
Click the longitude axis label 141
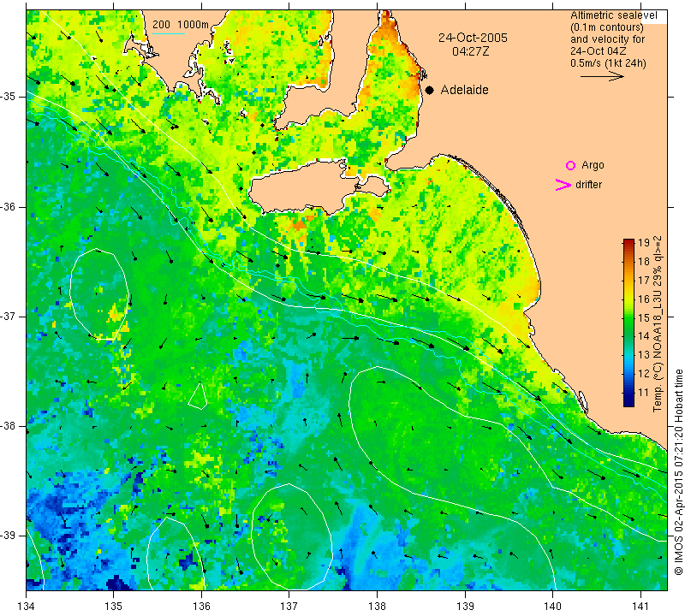[x=640, y=606]
